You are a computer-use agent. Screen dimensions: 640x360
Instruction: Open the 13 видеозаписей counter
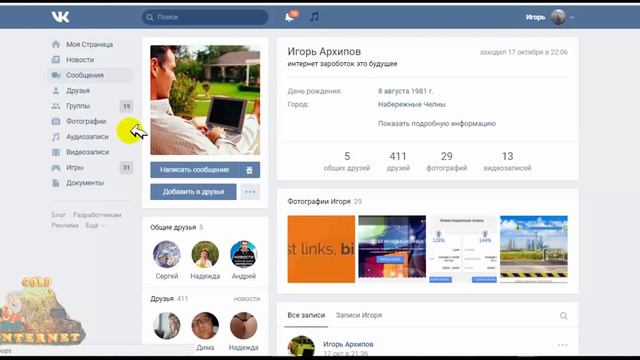coord(507,161)
